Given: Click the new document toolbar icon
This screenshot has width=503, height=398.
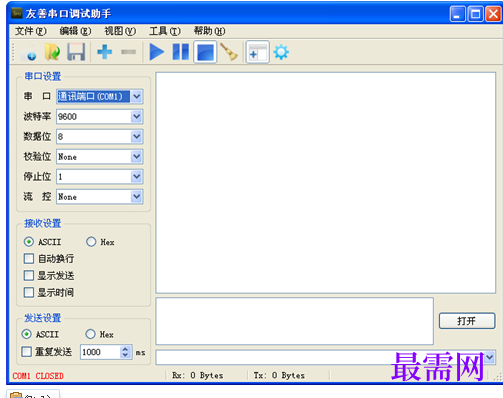Looking at the screenshot, I should tap(29, 52).
